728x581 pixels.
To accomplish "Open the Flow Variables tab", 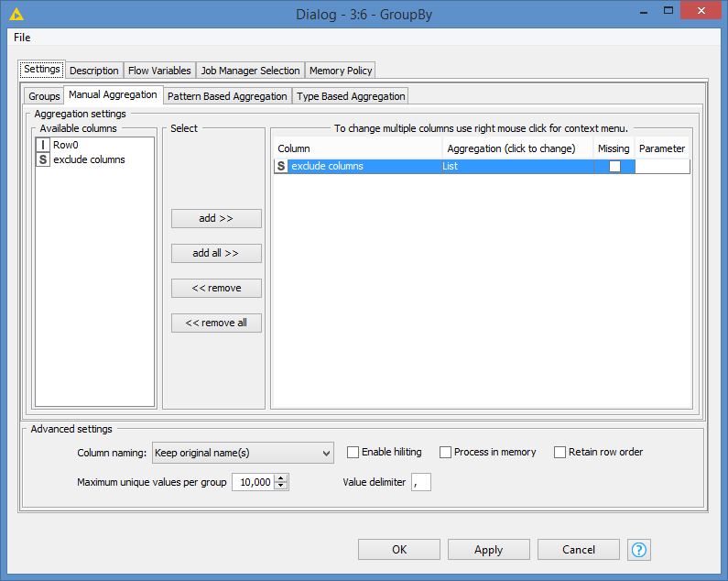I will [x=159, y=71].
